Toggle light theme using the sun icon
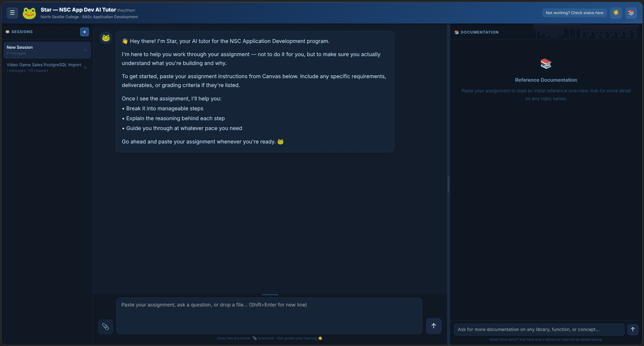The width and height of the screenshot is (644, 346). [616, 12]
